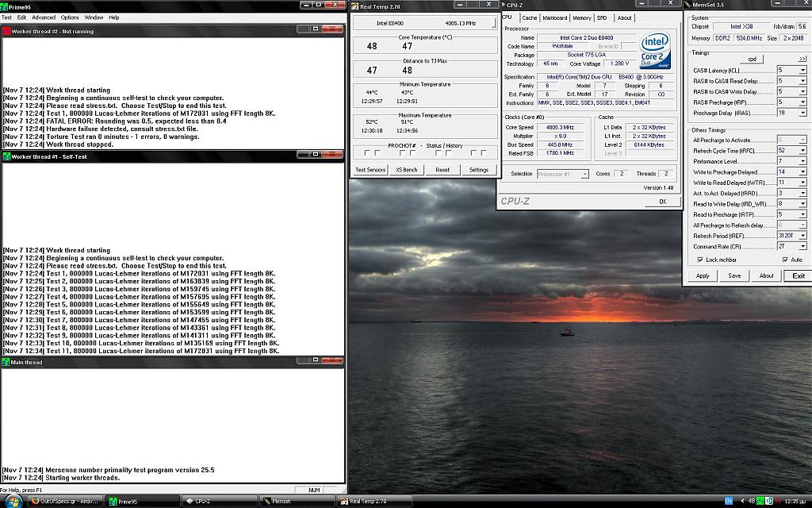This screenshot has height=508, width=812.
Task: Click the Intel Core 2 Duo logo in CPU-Z
Action: coord(656,50)
